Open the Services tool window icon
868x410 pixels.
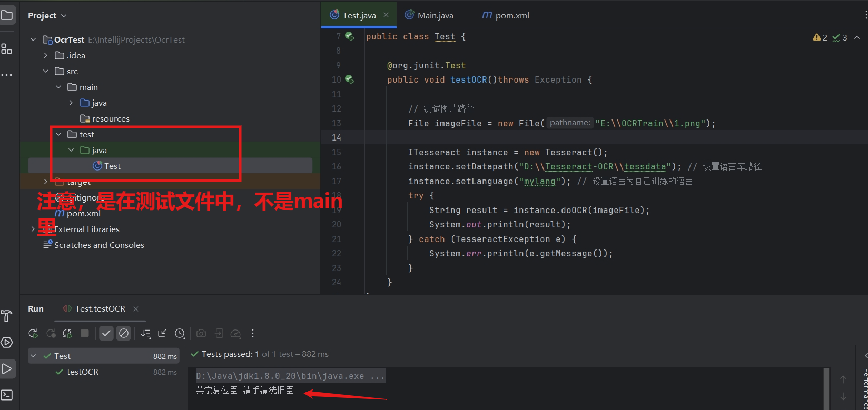[7, 343]
